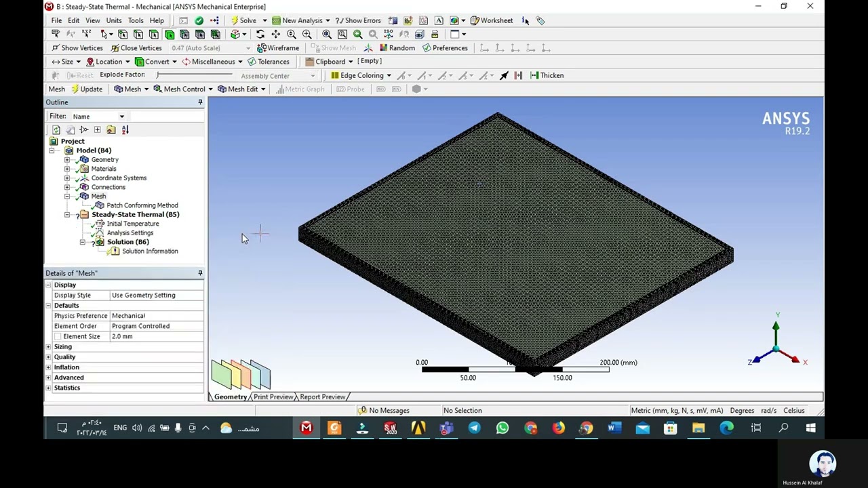
Task: Expand the Connections tree node
Action: click(x=67, y=187)
